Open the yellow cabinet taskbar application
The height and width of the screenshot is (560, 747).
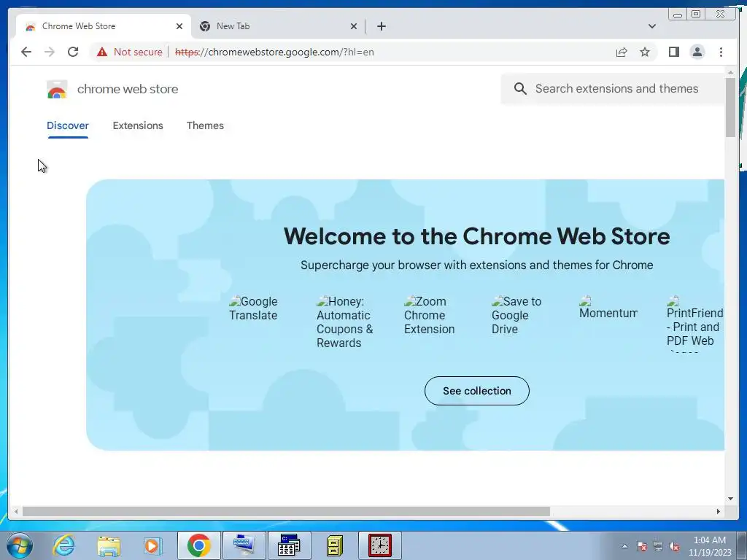click(x=334, y=545)
